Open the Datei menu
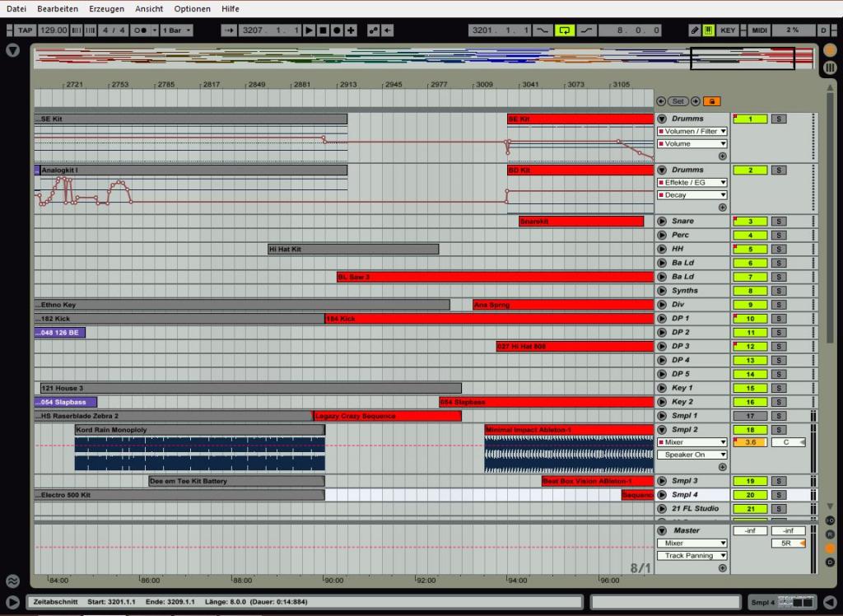Screen dimensions: 843x616 pyautogui.click(x=16, y=8)
